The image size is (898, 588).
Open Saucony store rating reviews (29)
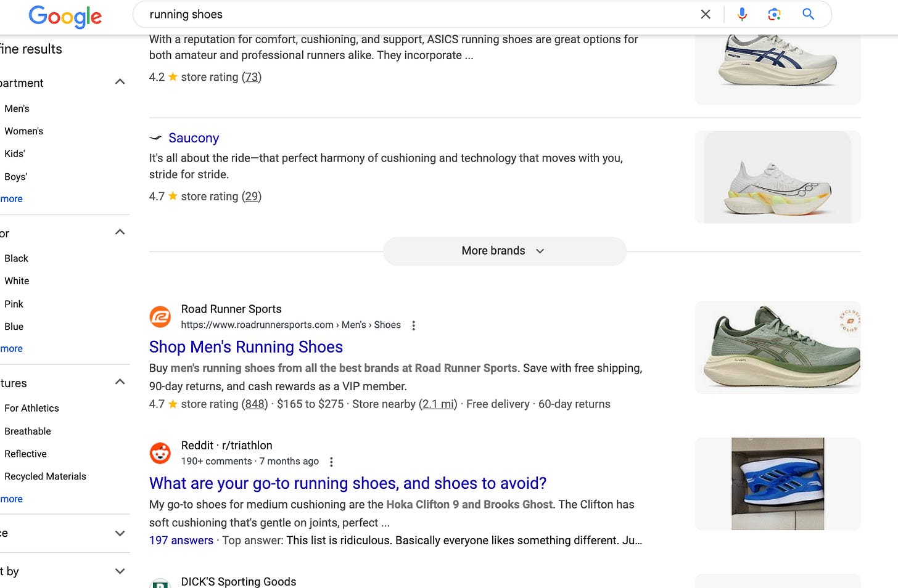tap(252, 197)
